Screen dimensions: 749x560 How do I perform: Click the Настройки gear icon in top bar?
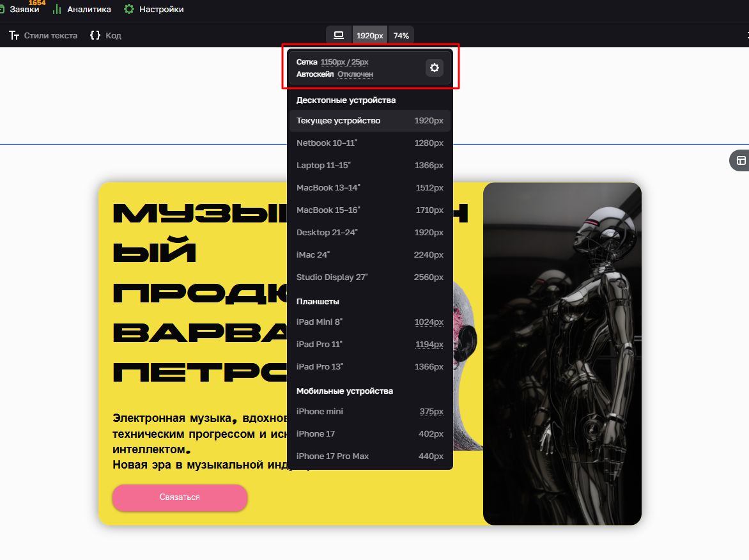point(129,9)
